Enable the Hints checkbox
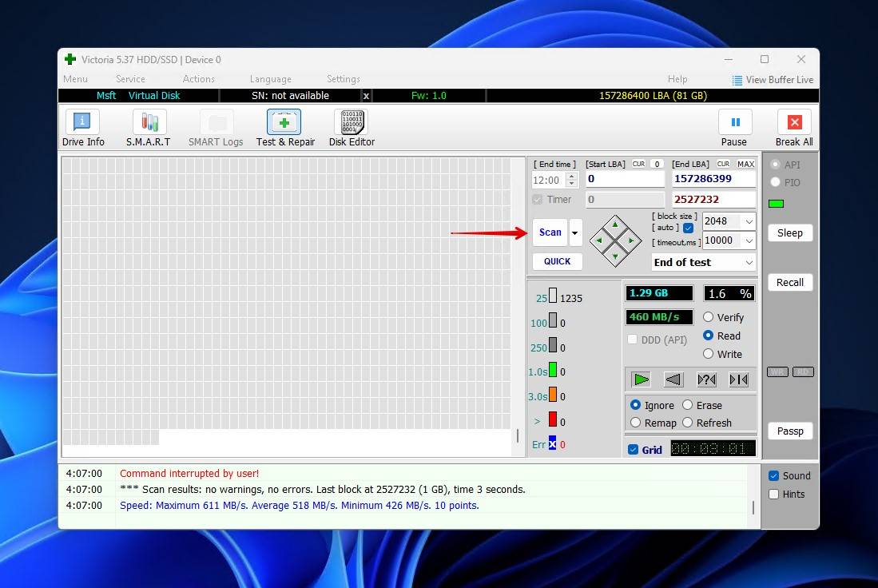The height and width of the screenshot is (588, 878). point(774,495)
